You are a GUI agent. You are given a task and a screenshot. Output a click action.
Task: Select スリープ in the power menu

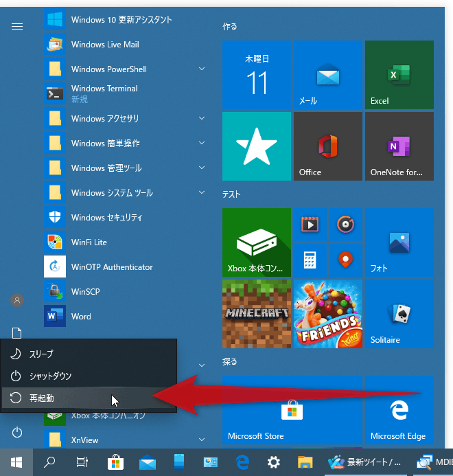pos(89,354)
